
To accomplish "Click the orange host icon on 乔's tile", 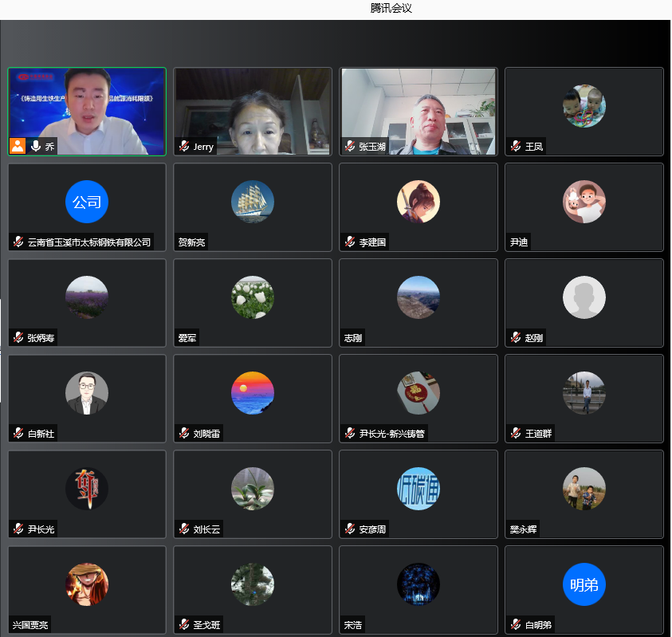I will [x=18, y=146].
